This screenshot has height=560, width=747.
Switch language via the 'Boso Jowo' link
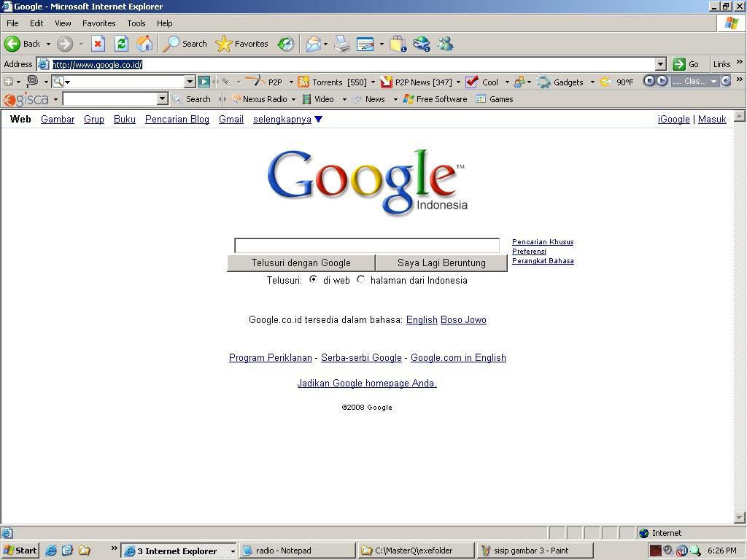pyautogui.click(x=463, y=319)
